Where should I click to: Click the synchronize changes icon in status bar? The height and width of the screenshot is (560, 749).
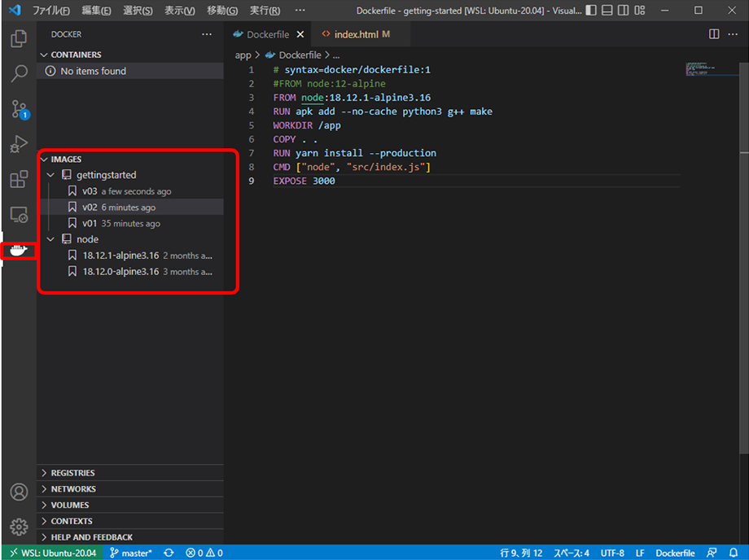(x=169, y=553)
